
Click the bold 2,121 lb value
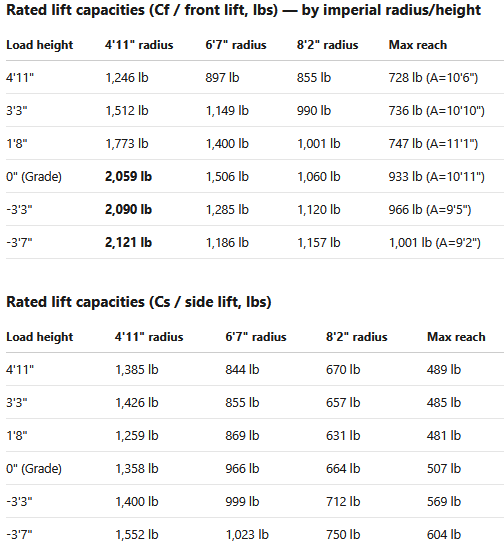pyautogui.click(x=128, y=243)
